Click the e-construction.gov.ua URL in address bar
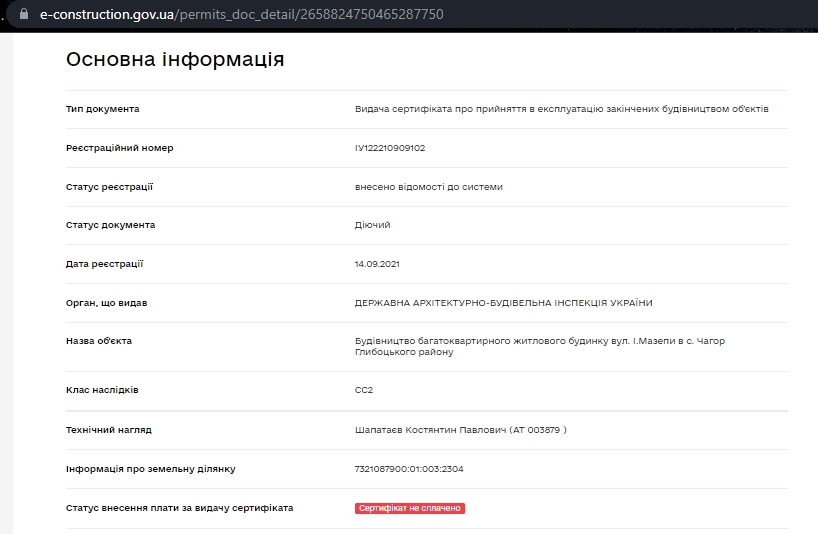Screen dimensions: 818x534 [242, 14]
